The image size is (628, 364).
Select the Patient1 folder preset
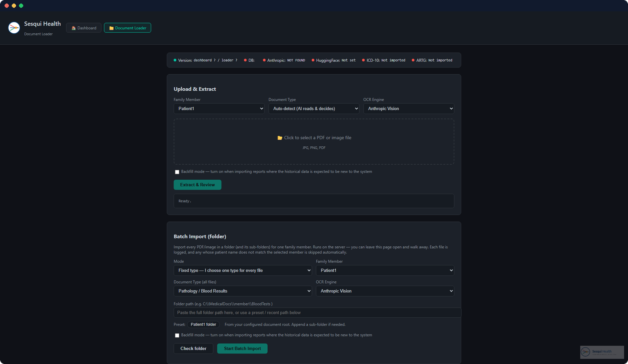click(x=203, y=324)
